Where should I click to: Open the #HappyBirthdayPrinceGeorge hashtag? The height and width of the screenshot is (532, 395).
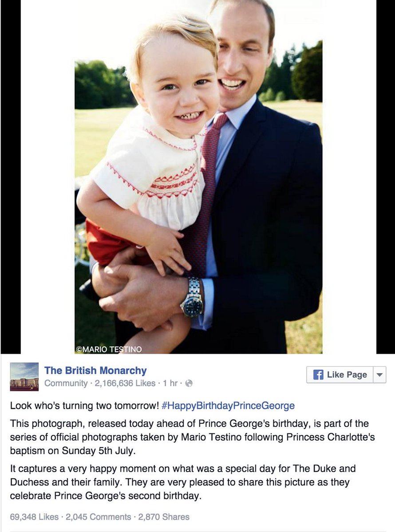pos(228,405)
